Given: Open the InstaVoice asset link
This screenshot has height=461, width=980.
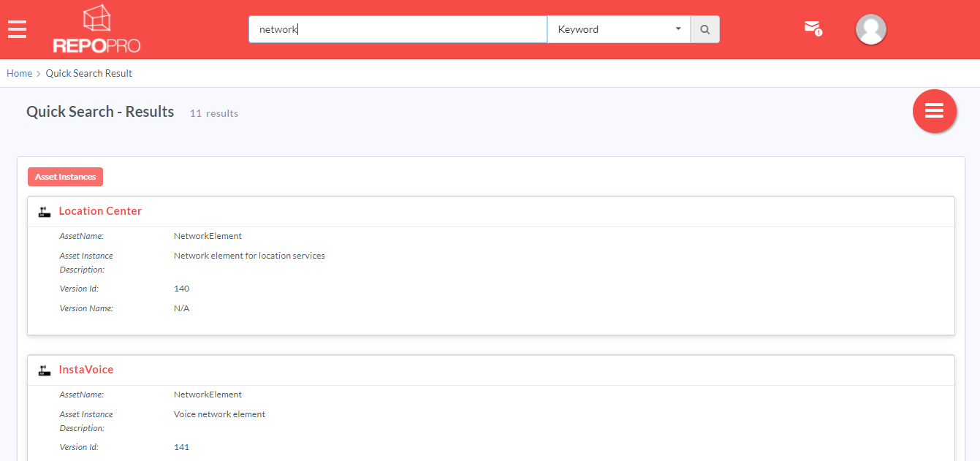Looking at the screenshot, I should (x=86, y=370).
